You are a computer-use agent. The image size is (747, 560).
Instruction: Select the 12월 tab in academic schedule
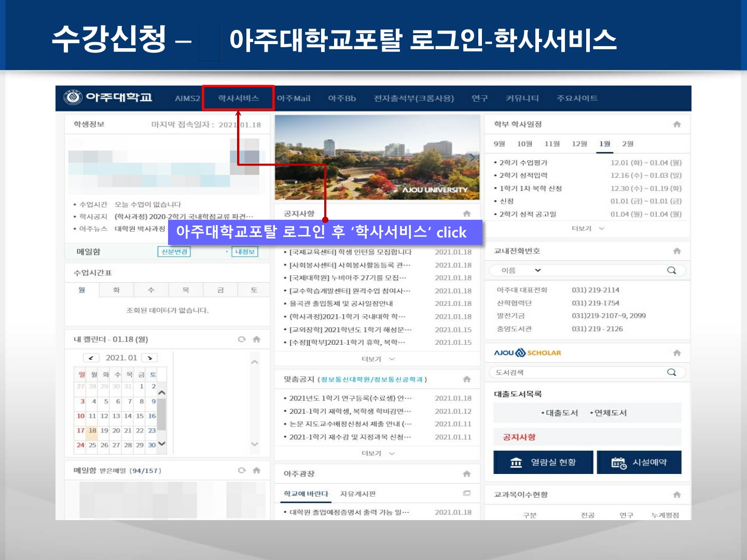(x=579, y=144)
